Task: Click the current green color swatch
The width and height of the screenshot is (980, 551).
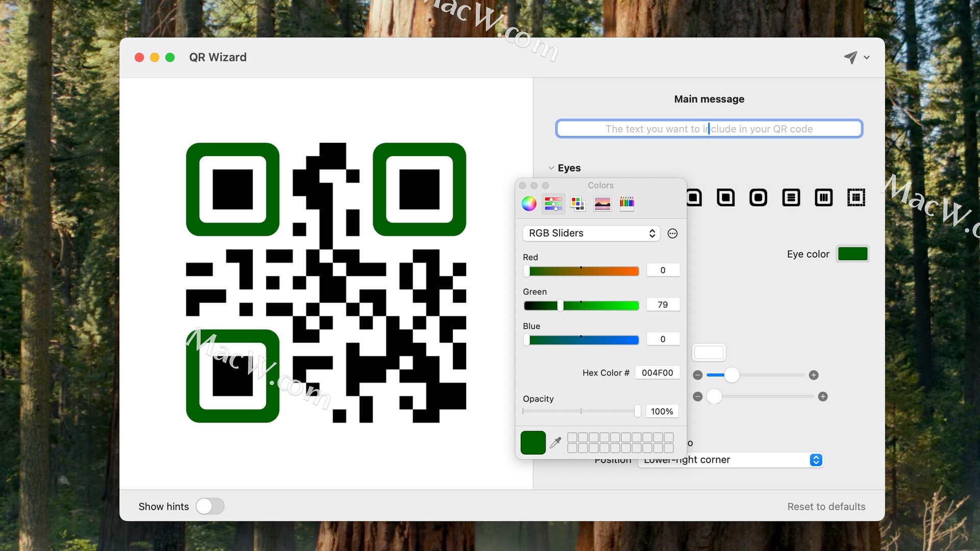Action: (533, 442)
